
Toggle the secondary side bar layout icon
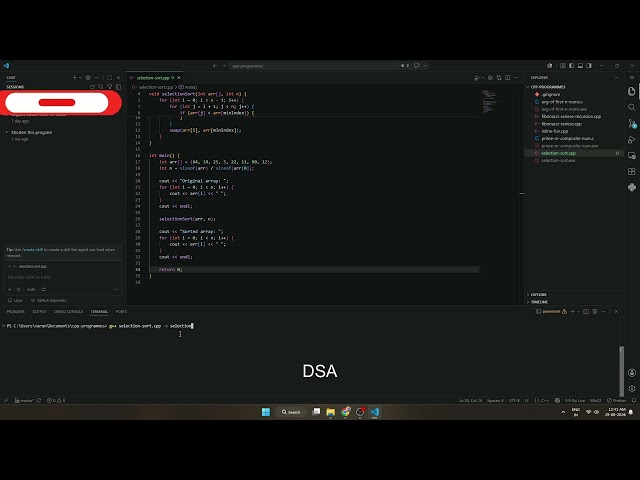point(589,66)
